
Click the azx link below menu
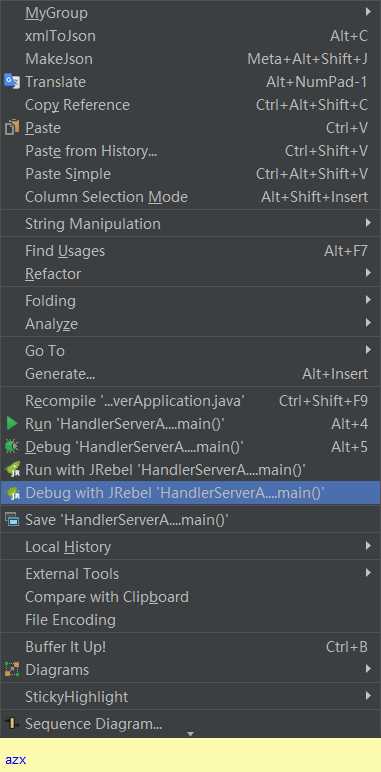[x=16, y=759]
